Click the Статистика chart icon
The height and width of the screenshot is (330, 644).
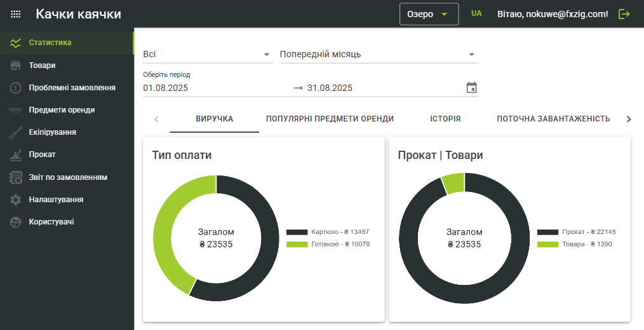pyautogui.click(x=16, y=43)
